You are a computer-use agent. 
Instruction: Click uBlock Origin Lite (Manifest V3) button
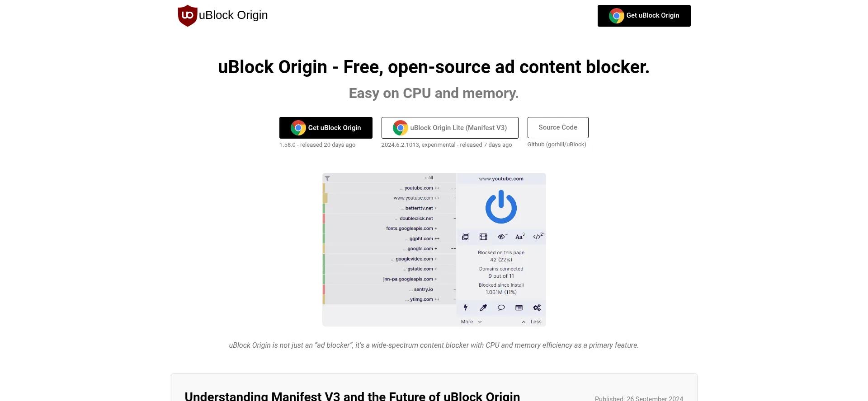click(450, 128)
